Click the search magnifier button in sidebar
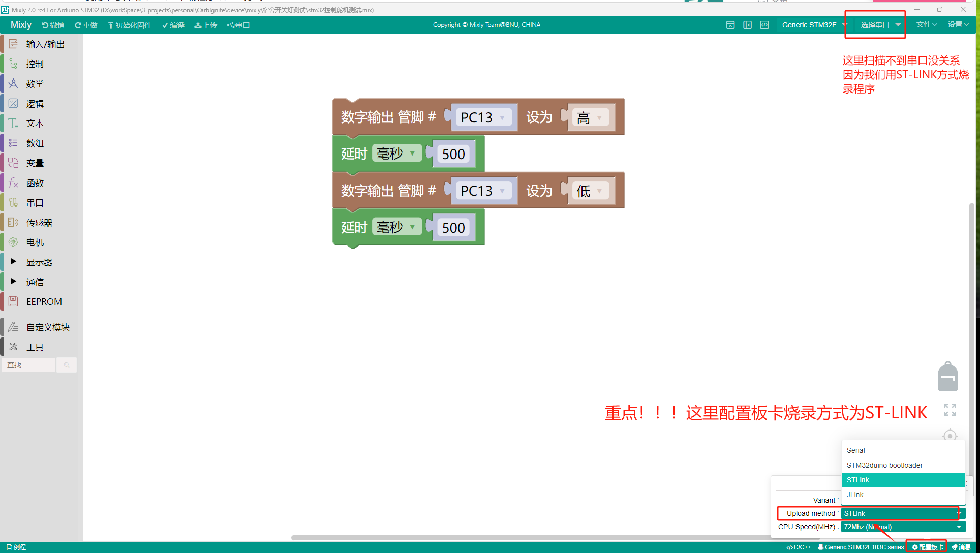The image size is (980, 553). (67, 365)
